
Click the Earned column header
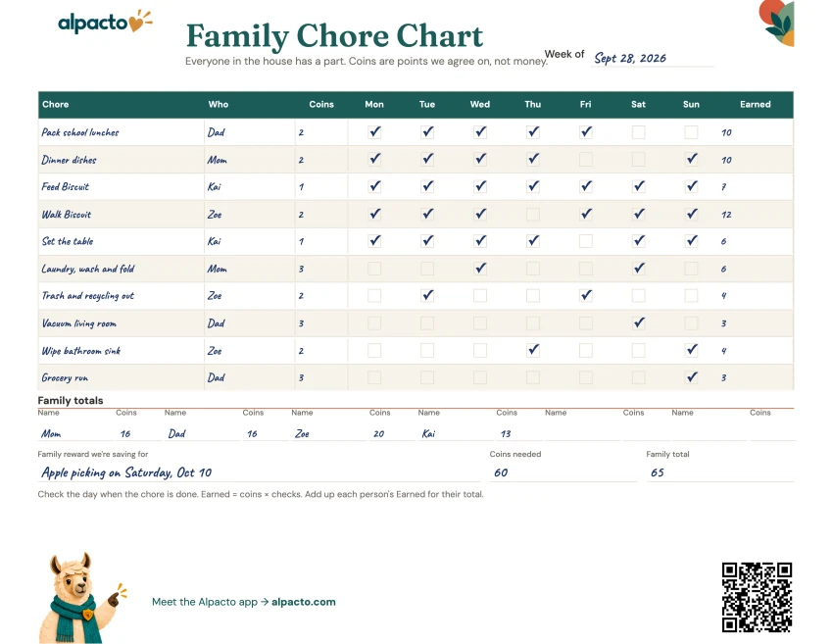pyautogui.click(x=755, y=105)
